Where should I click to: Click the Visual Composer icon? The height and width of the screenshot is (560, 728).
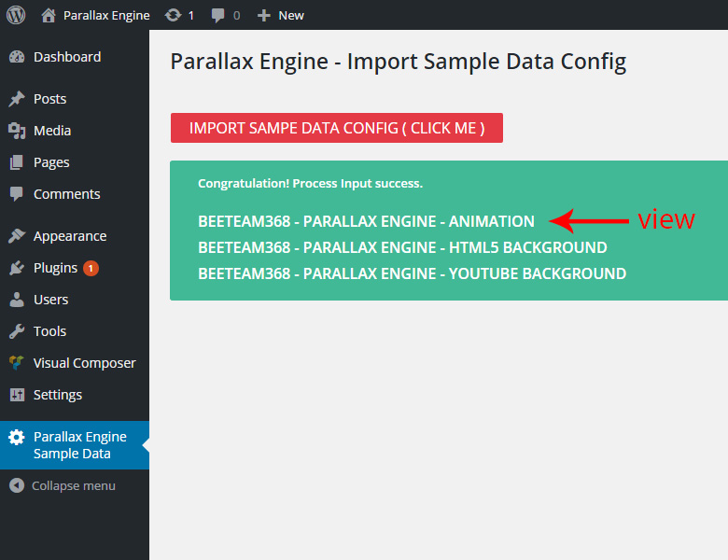click(17, 363)
